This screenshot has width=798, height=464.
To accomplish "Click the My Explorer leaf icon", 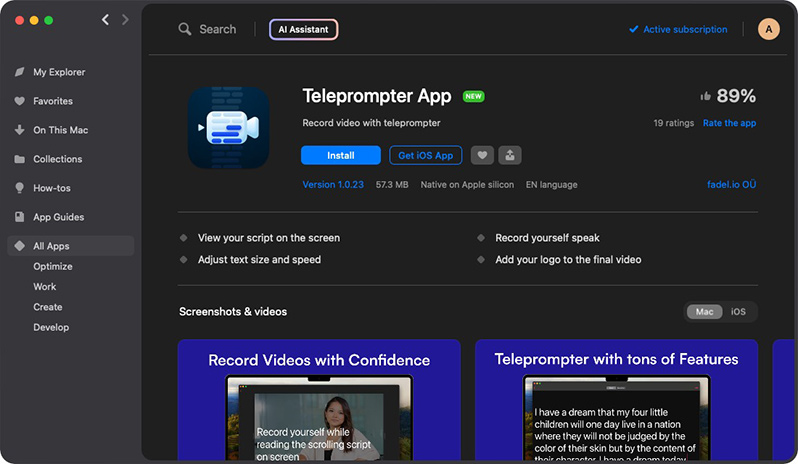I will click(19, 72).
